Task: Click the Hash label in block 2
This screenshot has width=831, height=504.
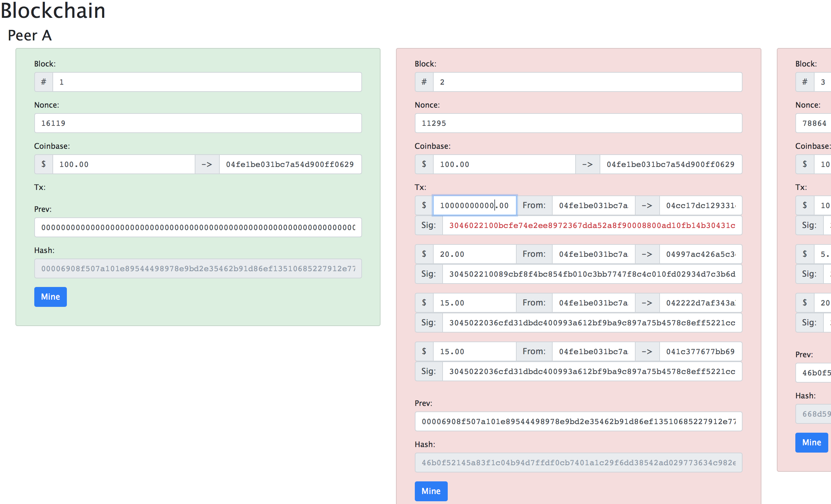Action: [425, 444]
